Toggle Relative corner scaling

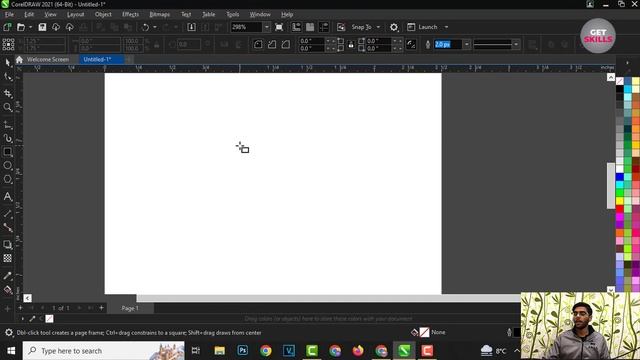click(411, 44)
